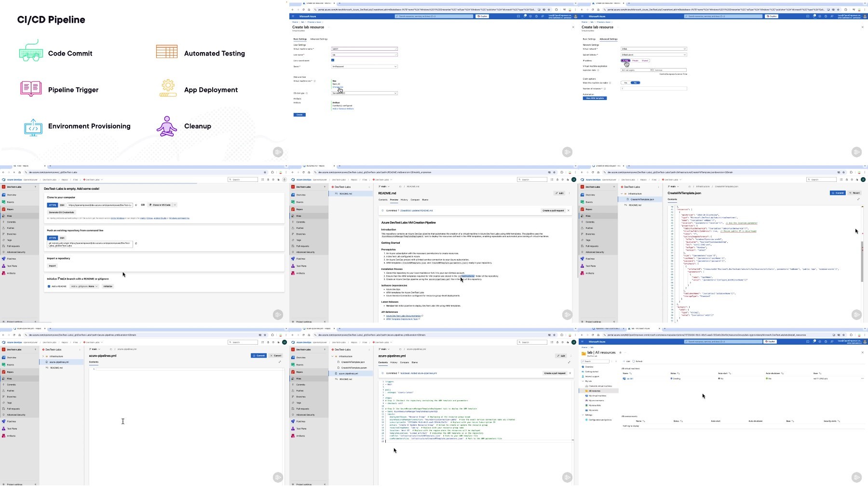Copy the git remote add origin command

(x=136, y=243)
